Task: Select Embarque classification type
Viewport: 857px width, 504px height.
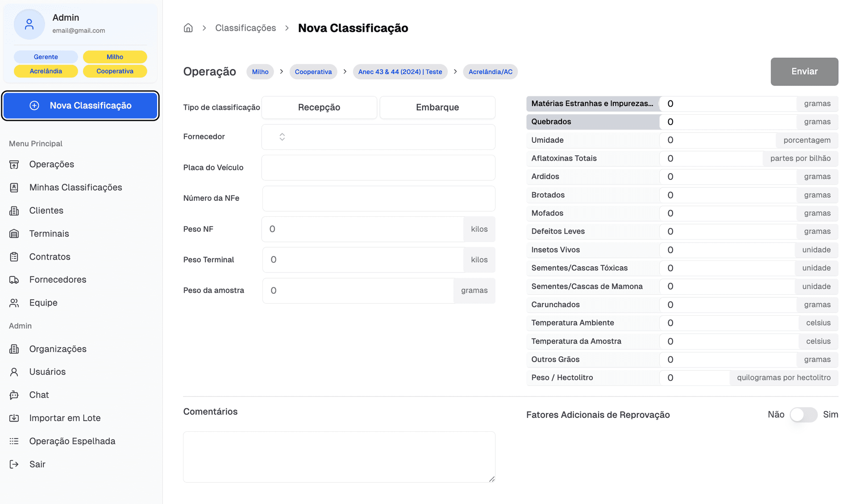Action: (x=437, y=107)
